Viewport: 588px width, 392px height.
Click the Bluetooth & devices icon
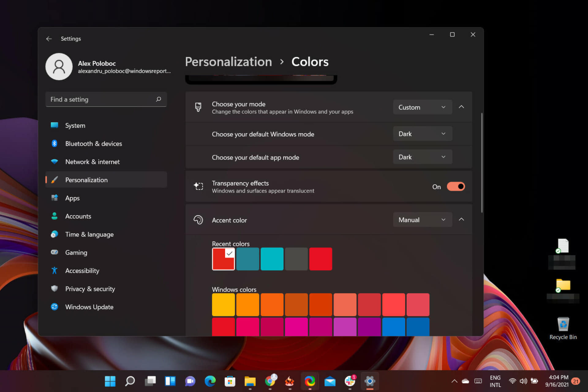pyautogui.click(x=54, y=144)
